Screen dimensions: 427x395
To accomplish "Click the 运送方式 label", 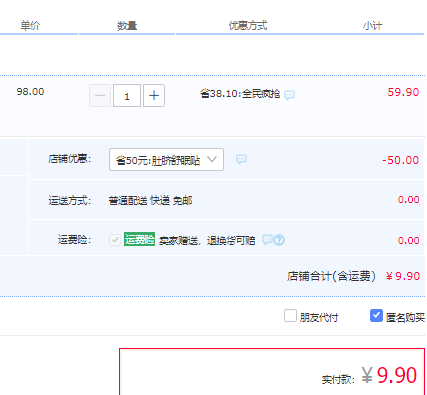I will click(70, 201).
